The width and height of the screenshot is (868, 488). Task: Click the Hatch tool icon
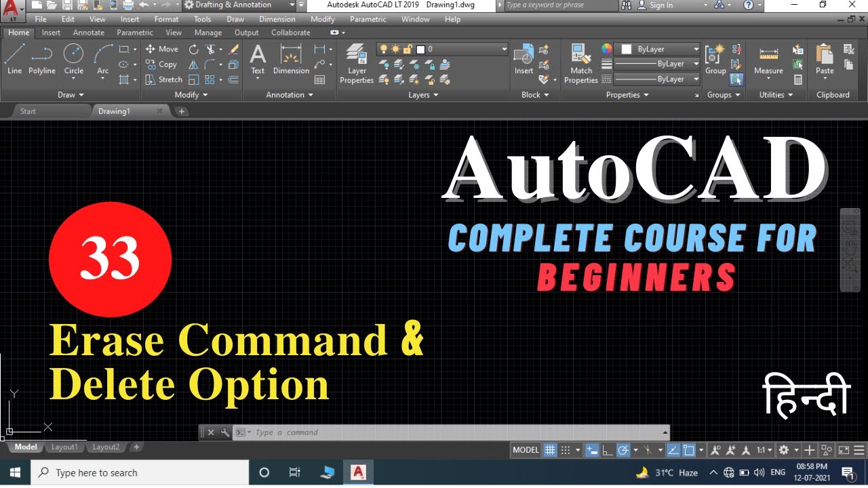tap(124, 79)
